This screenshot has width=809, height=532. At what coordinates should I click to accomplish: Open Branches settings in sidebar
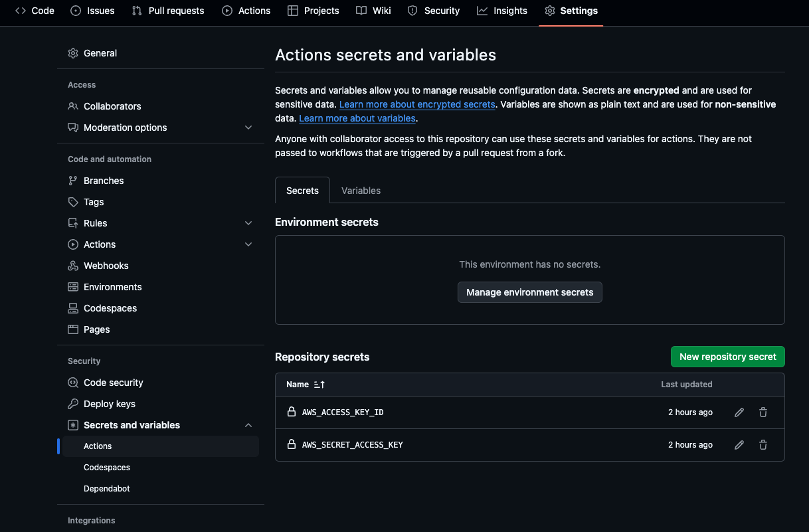coord(104,181)
